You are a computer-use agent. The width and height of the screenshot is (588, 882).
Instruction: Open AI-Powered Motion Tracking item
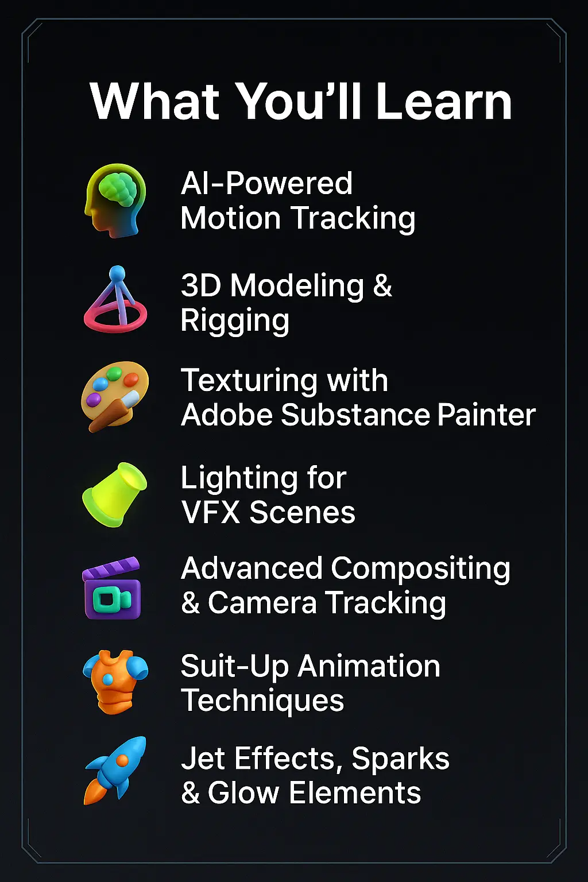pyautogui.click(x=298, y=201)
